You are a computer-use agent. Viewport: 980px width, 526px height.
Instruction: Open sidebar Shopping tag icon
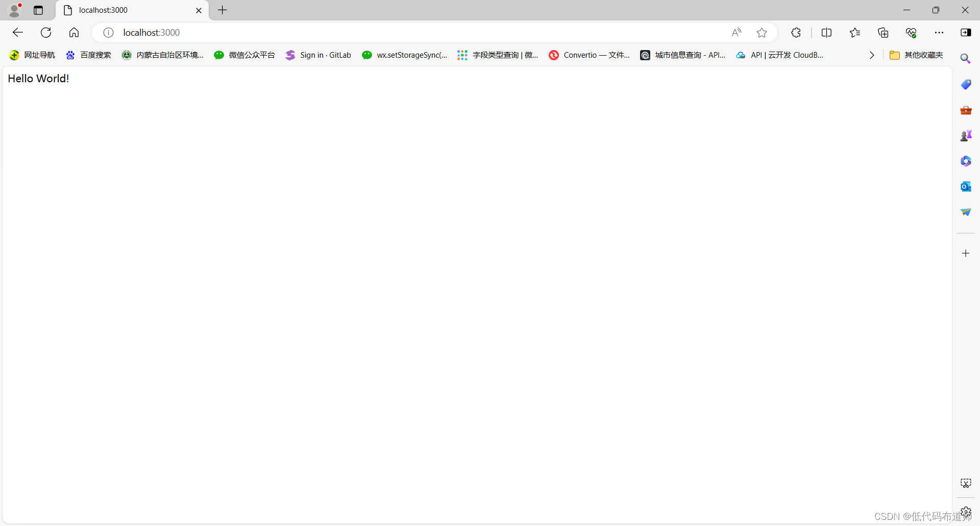[966, 84]
